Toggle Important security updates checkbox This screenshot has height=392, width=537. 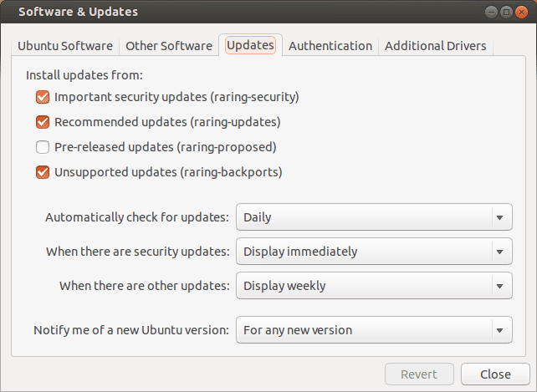coord(43,97)
